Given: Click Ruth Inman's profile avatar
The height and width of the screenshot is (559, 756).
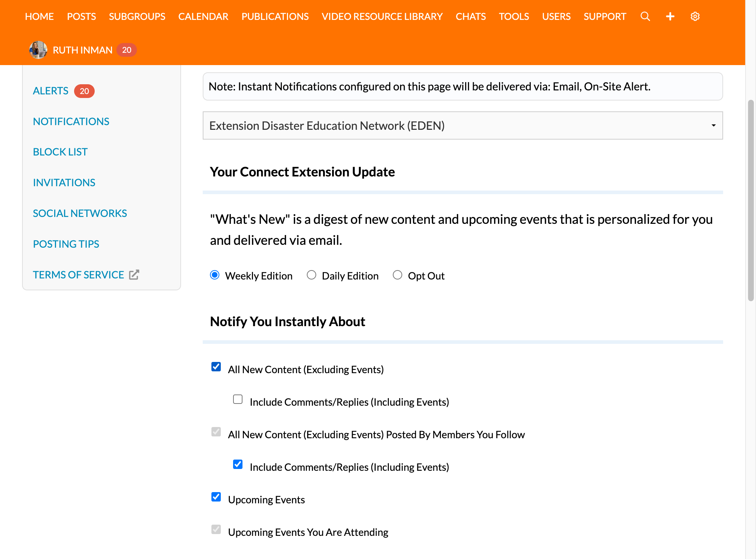Looking at the screenshot, I should [x=38, y=50].
